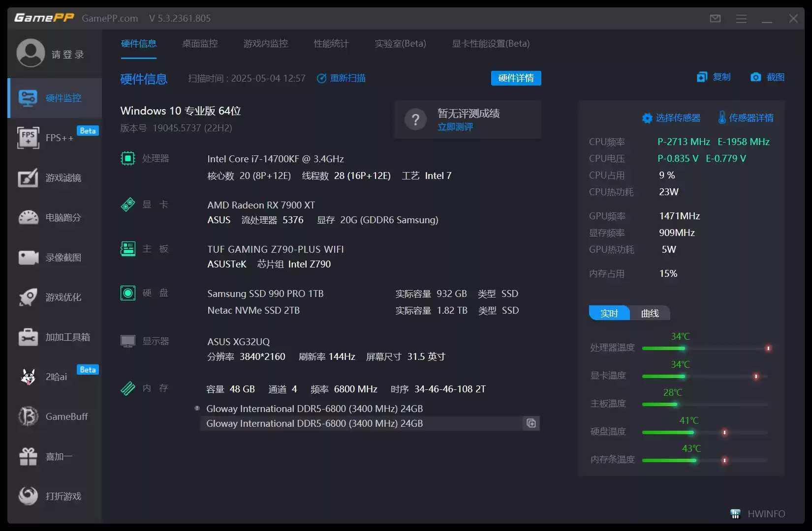Click the 选择传感器 gear icon
This screenshot has width=812, height=531.
click(x=647, y=118)
